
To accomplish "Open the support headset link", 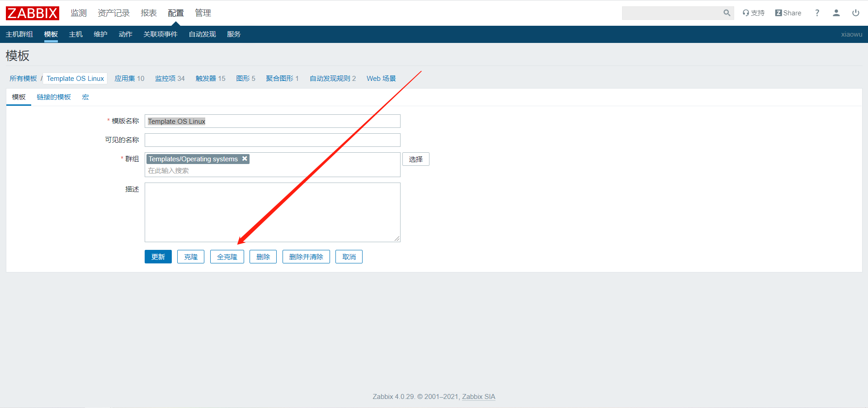I will (753, 13).
